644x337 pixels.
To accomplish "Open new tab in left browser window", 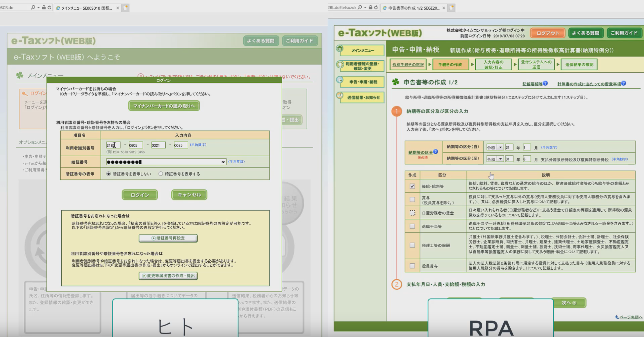I will click(x=125, y=8).
